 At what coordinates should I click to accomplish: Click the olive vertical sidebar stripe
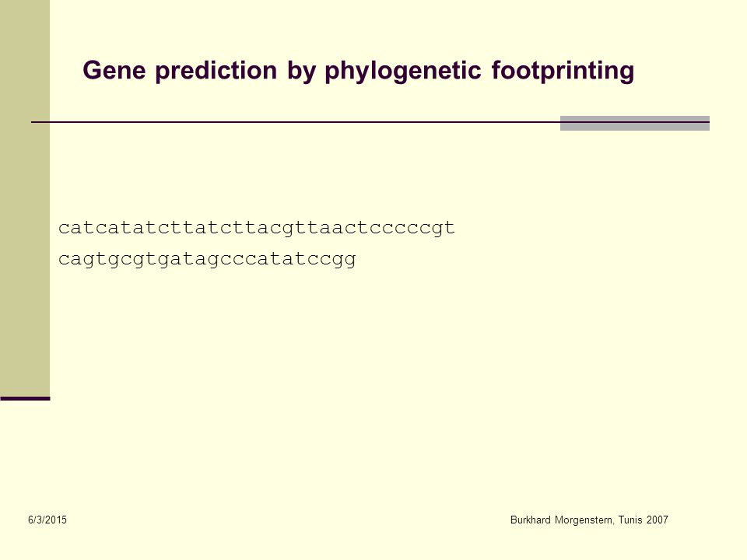25,198
